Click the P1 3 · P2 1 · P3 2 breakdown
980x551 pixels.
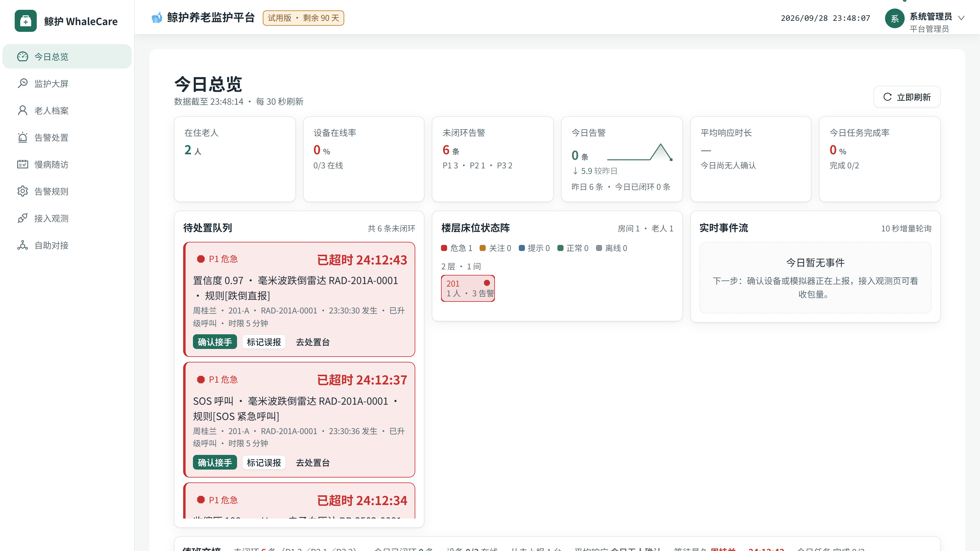pyautogui.click(x=477, y=165)
